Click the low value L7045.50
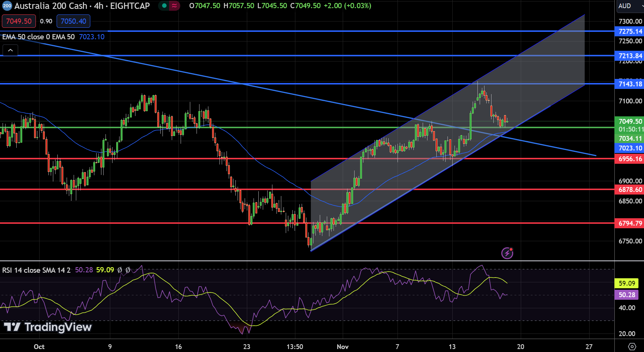The height and width of the screenshot is (352, 644). [x=272, y=6]
